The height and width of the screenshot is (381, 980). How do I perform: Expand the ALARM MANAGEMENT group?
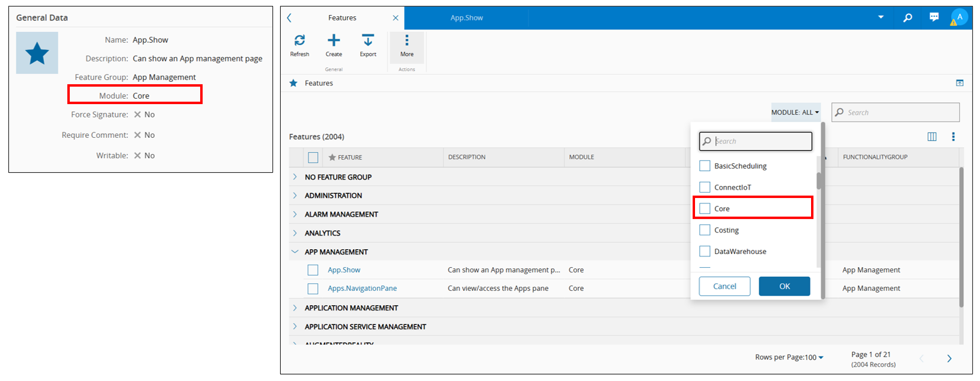(295, 214)
